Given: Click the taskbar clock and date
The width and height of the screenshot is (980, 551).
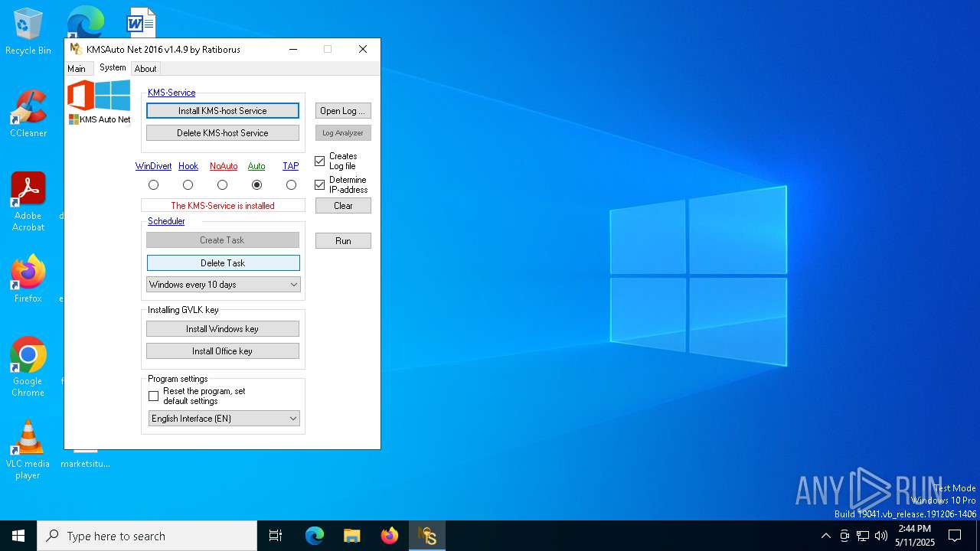Looking at the screenshot, I should (915, 536).
